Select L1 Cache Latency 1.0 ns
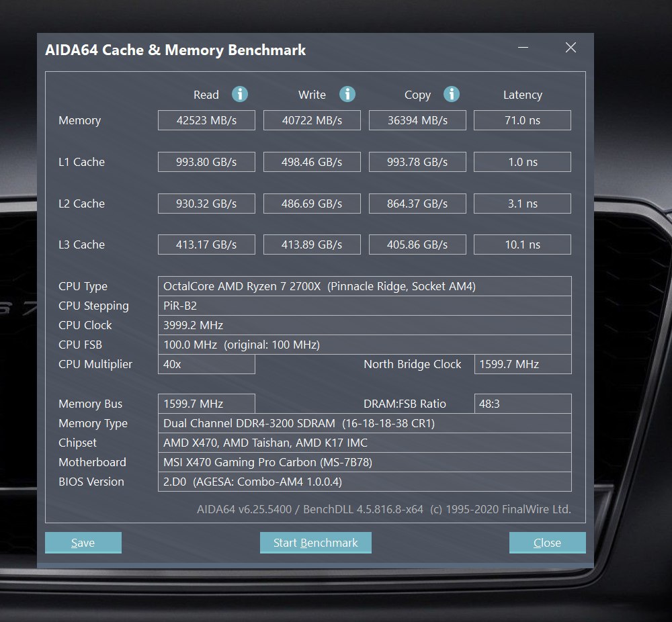672x622 pixels. click(x=522, y=162)
